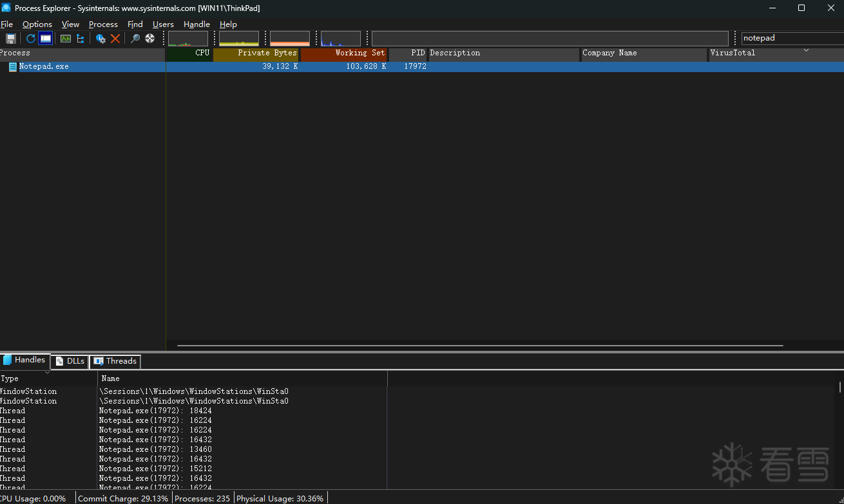Click the orange physical memory mini graph
Image resolution: width=844 pixels, height=504 pixels.
point(290,39)
